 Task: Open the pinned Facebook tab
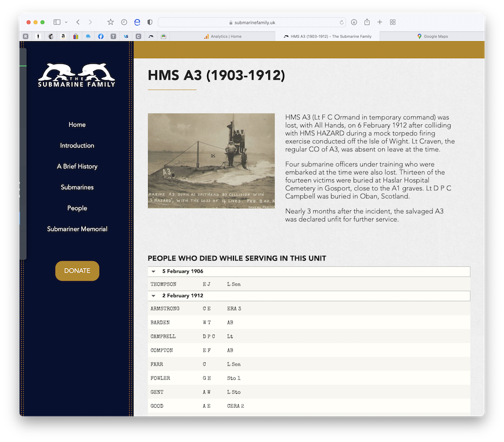click(x=100, y=36)
